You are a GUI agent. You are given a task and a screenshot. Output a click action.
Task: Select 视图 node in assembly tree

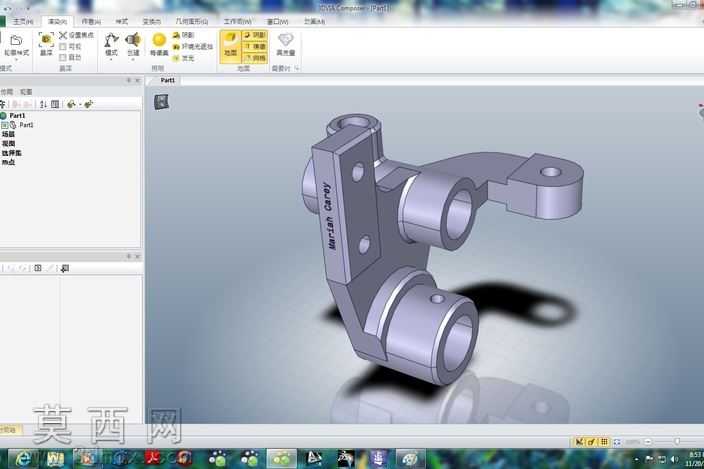tap(9, 144)
